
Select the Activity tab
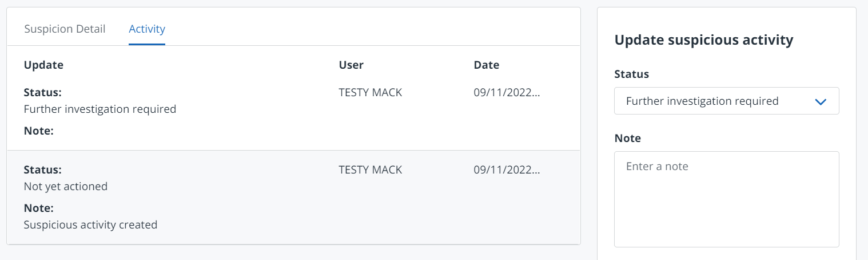tap(147, 29)
